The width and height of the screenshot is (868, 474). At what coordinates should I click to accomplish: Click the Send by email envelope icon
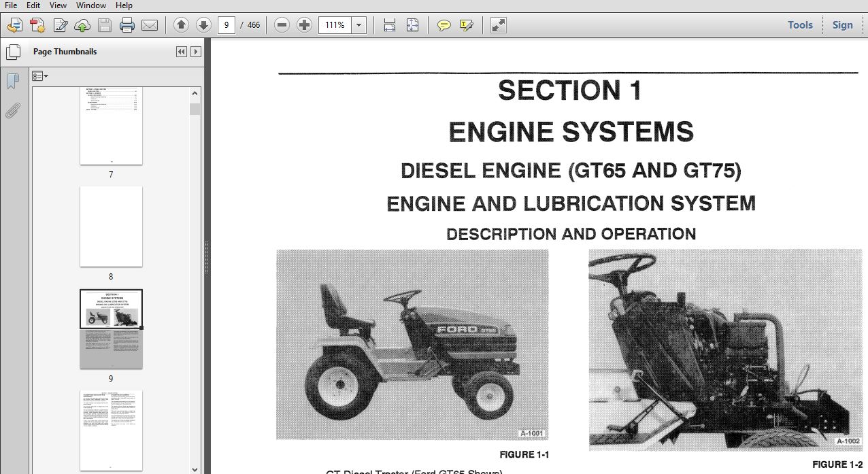[x=149, y=26]
